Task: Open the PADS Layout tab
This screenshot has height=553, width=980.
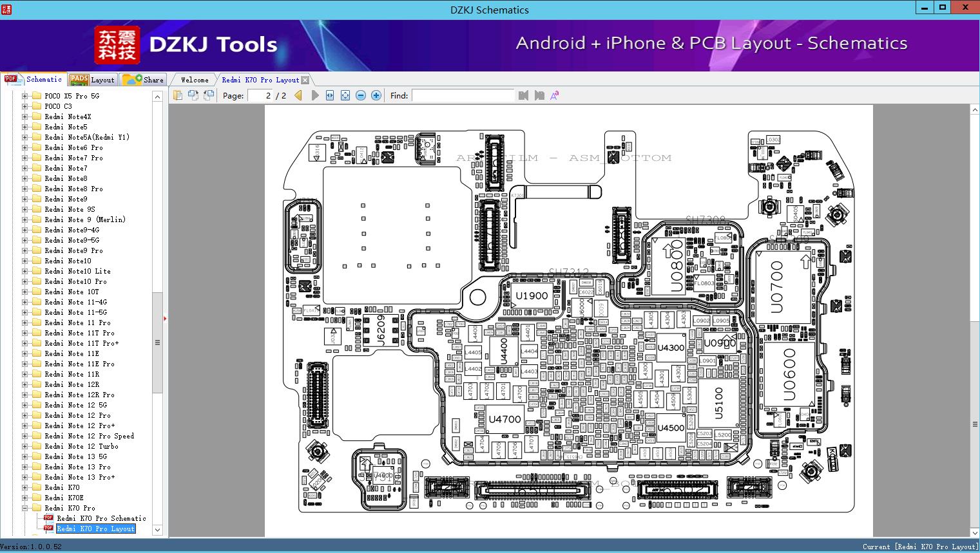Action: (92, 80)
